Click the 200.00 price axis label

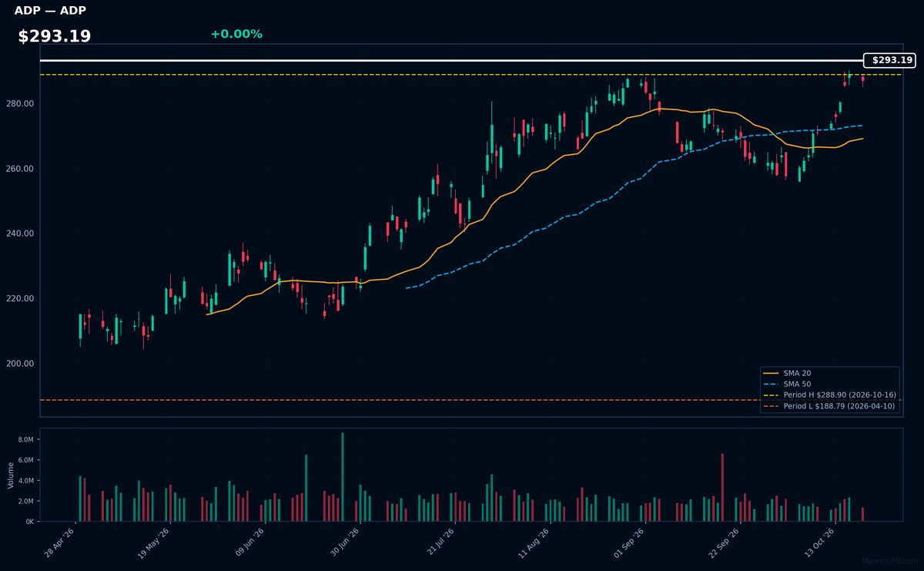pos(21,364)
